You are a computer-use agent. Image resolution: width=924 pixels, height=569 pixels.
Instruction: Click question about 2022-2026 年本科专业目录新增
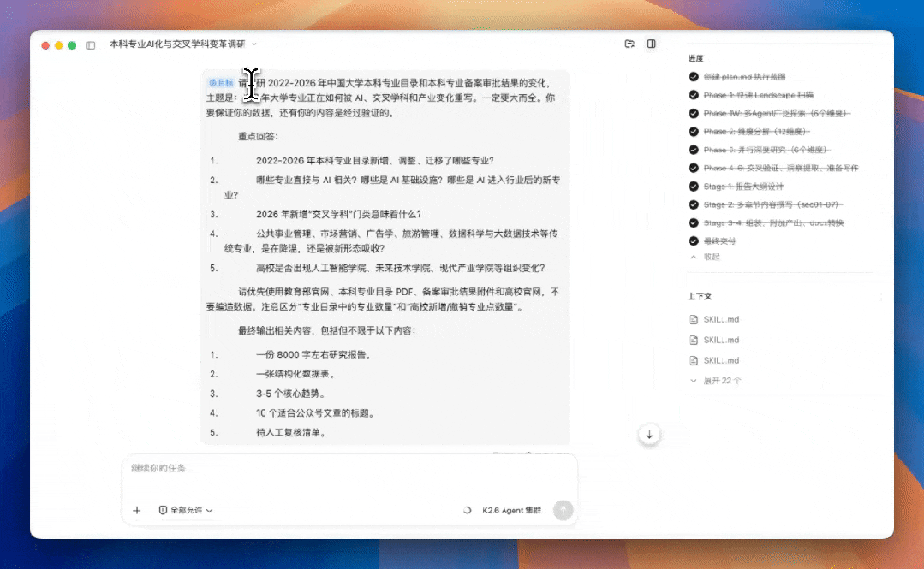(x=375, y=161)
